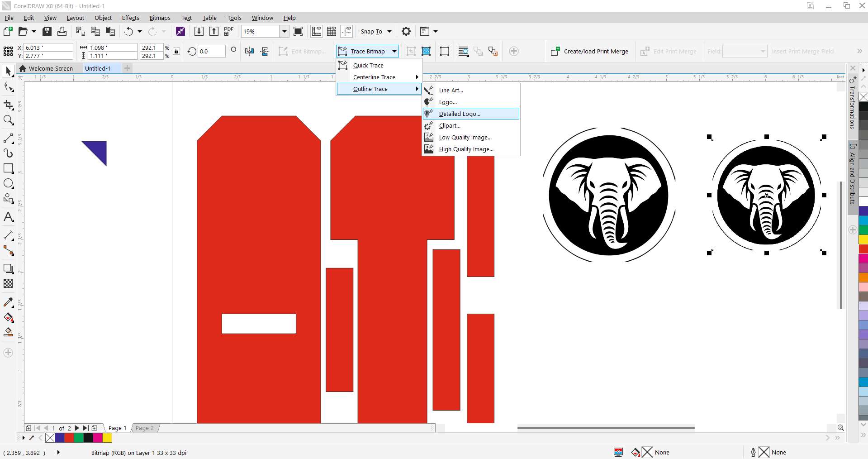Screen dimensions: 868x459
Task: Select the Polygon tool
Action: (8, 199)
